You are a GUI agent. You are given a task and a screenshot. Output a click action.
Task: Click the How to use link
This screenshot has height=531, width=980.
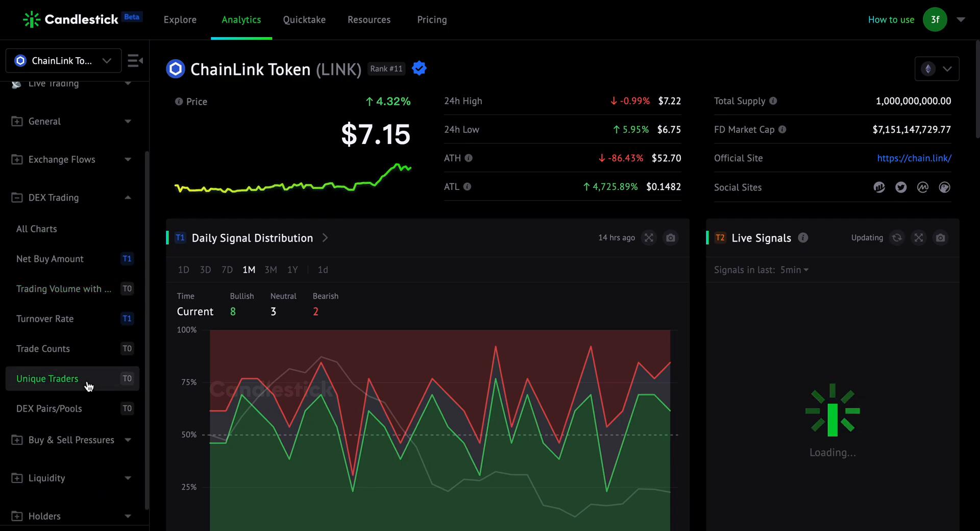tap(891, 19)
